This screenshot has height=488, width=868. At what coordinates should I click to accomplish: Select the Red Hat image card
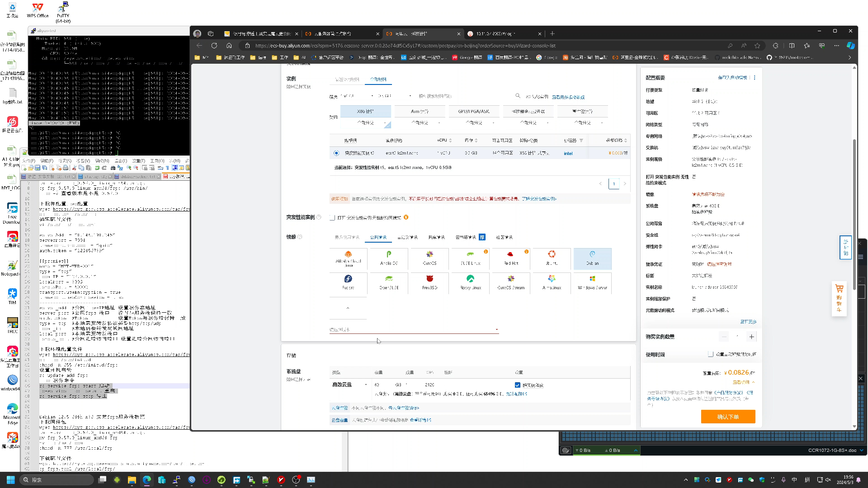click(x=511, y=258)
